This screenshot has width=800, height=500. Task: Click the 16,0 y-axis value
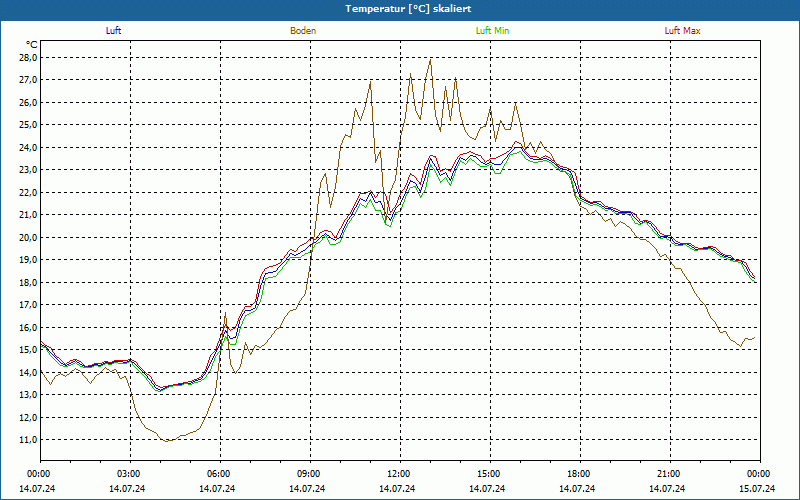tap(29, 327)
